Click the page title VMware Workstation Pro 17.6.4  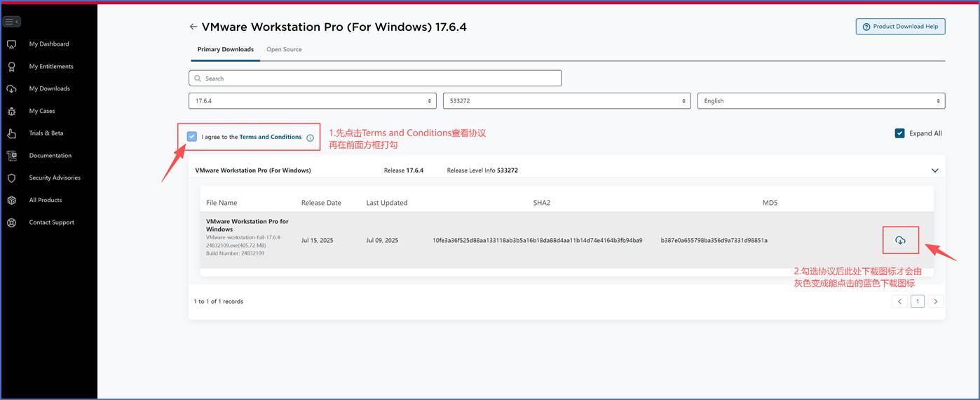tap(334, 27)
